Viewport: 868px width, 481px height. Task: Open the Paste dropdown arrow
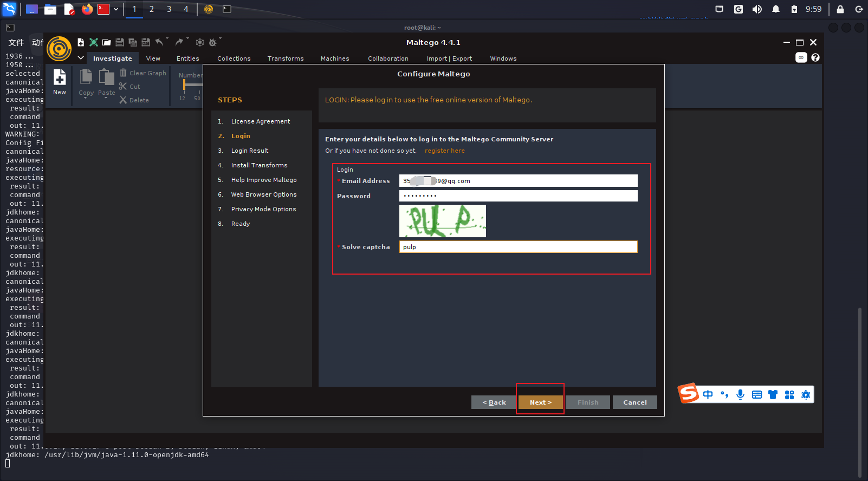106,98
